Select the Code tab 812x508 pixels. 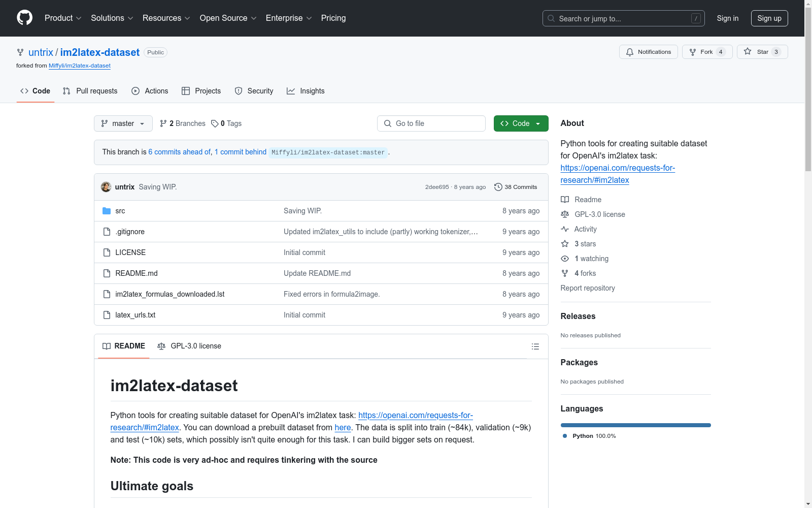click(x=36, y=91)
